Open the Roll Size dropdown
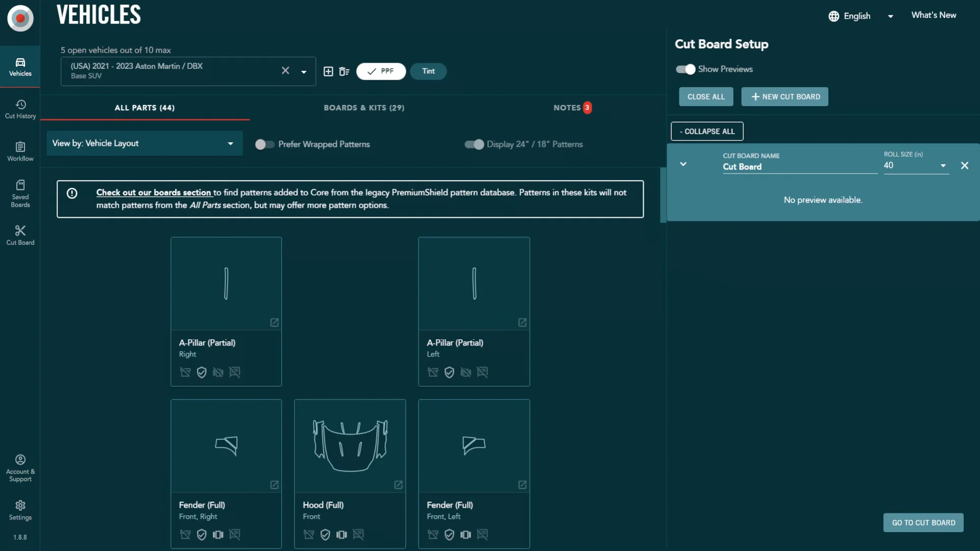The width and height of the screenshot is (980, 551). click(x=916, y=165)
